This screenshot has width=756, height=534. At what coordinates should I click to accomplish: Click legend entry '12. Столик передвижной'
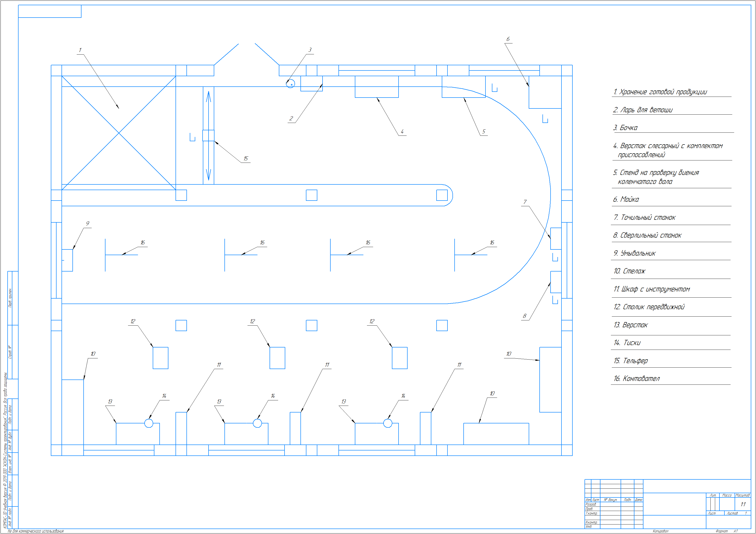pyautogui.click(x=649, y=307)
